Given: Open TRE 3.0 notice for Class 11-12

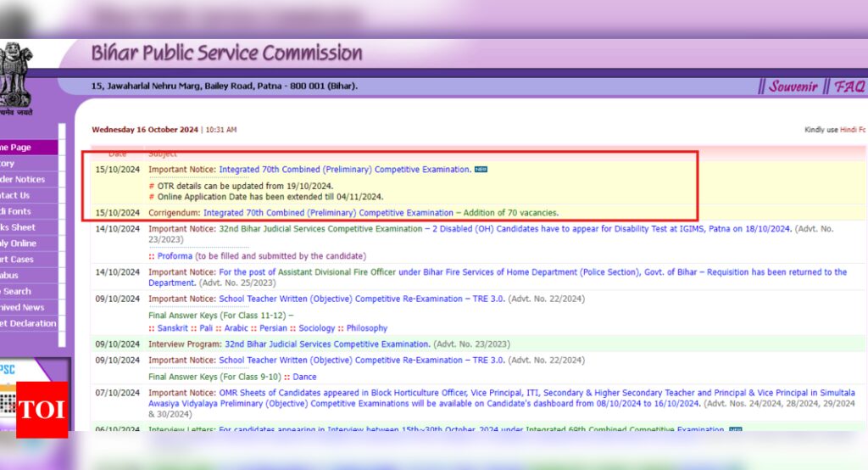Looking at the screenshot, I should 361,299.
